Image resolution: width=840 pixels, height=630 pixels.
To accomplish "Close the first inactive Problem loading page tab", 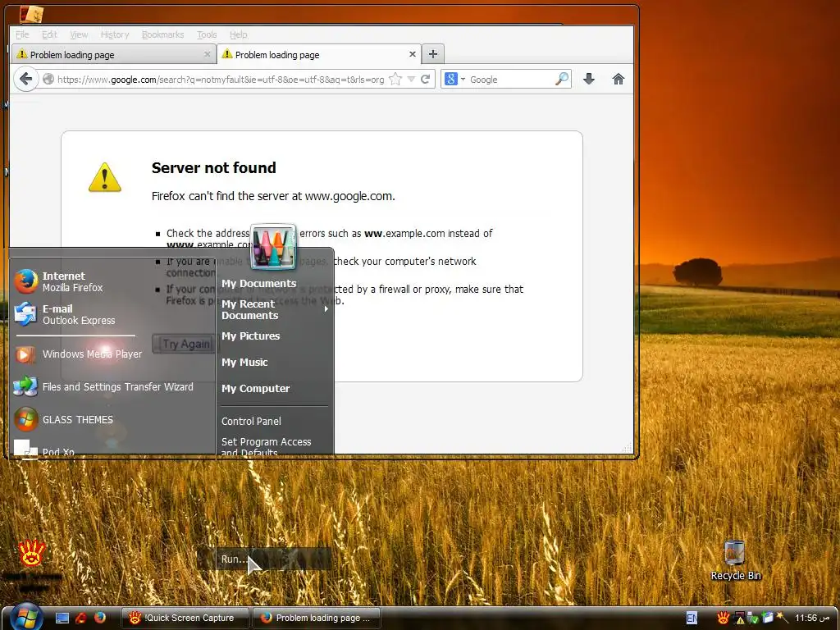I will (208, 54).
